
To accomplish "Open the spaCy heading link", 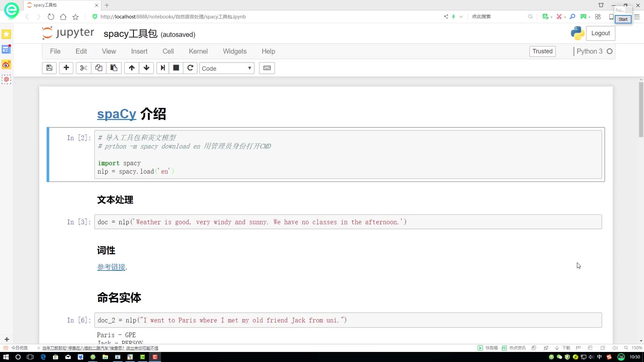I will 116,114.
